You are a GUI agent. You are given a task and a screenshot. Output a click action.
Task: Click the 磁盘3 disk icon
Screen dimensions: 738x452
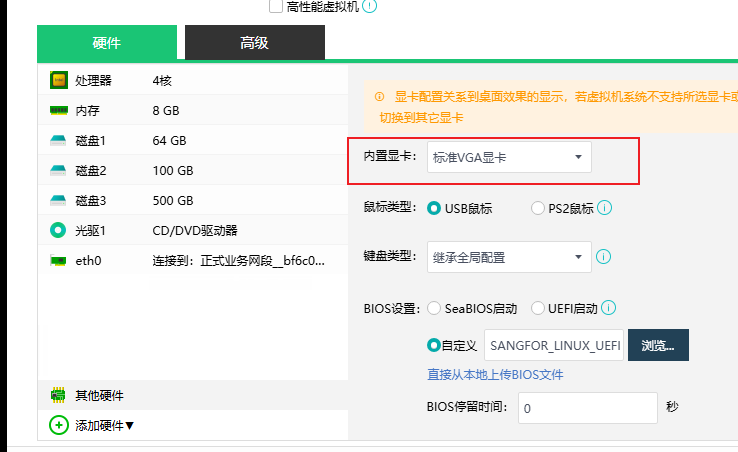coord(58,201)
